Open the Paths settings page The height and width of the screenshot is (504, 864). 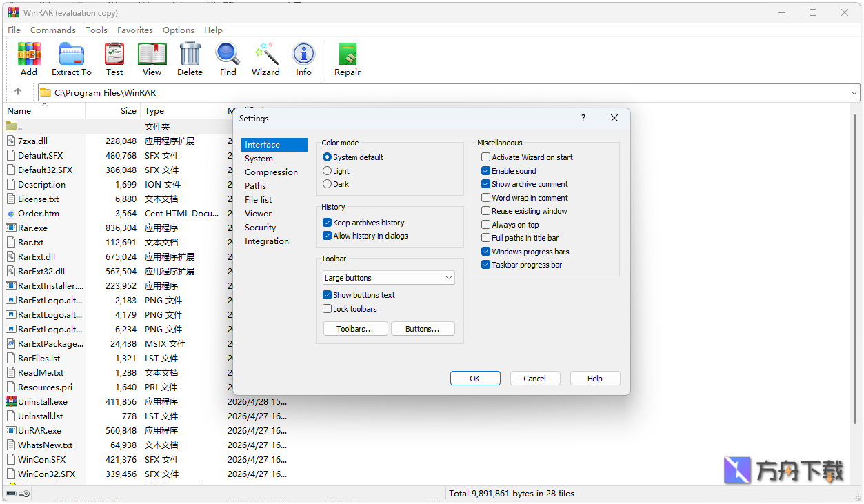(256, 186)
